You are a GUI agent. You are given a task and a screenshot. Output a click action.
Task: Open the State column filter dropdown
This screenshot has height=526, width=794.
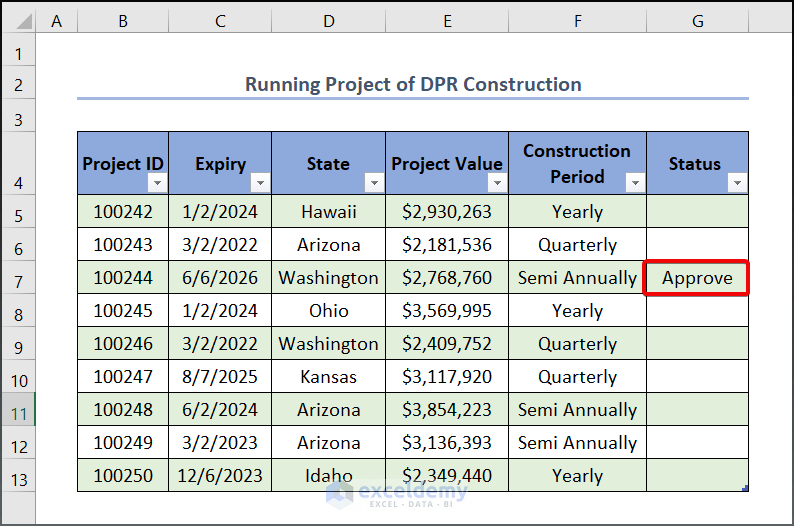pos(374,183)
